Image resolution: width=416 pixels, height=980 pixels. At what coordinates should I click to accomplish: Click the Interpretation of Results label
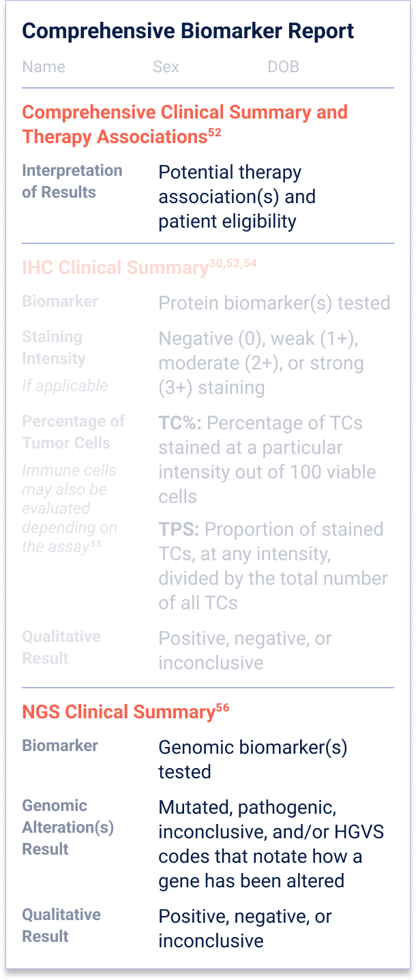pyautogui.click(x=72, y=181)
